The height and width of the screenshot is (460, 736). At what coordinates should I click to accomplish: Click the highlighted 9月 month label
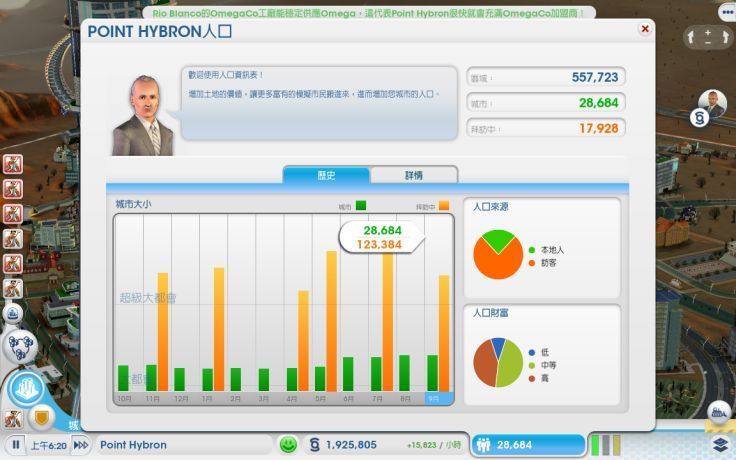(439, 399)
